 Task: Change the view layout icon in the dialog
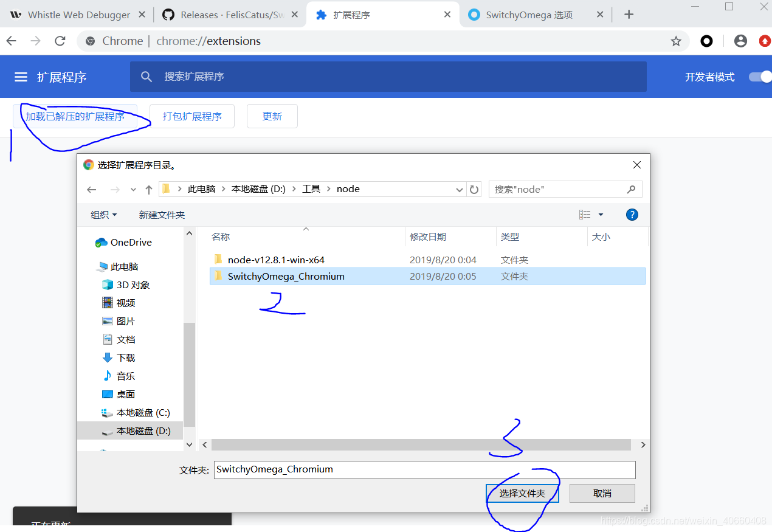pyautogui.click(x=585, y=215)
